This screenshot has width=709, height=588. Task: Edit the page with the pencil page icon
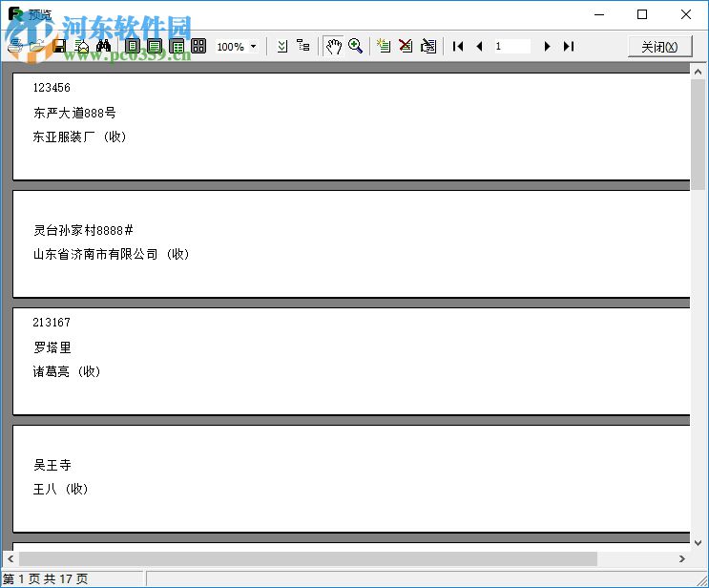coord(428,46)
